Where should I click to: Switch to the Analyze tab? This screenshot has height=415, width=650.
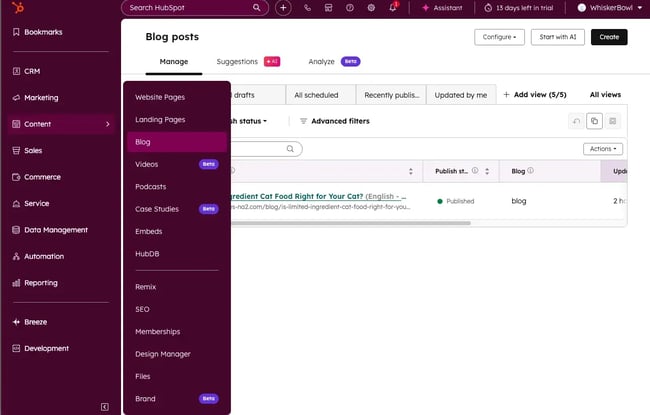click(334, 61)
